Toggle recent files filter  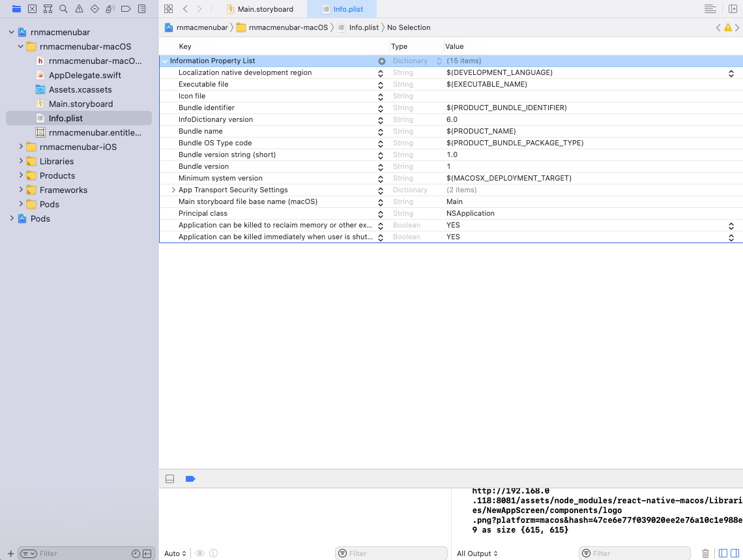(x=136, y=553)
